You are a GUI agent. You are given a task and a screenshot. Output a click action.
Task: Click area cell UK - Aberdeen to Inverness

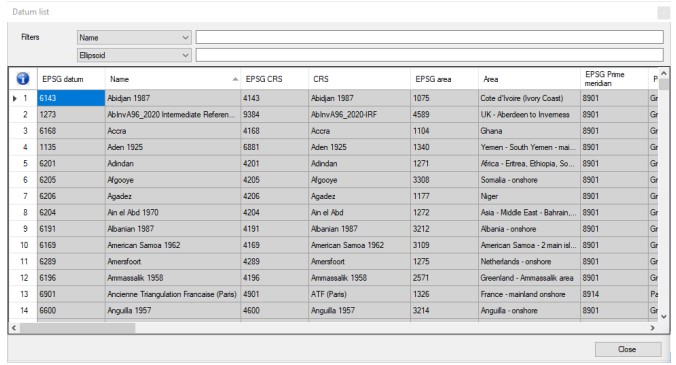click(x=529, y=115)
